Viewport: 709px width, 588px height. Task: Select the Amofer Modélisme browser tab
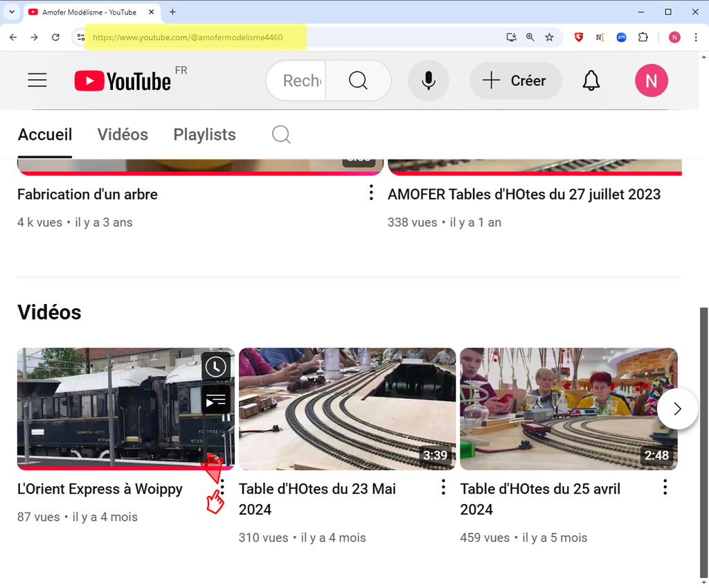click(x=91, y=12)
